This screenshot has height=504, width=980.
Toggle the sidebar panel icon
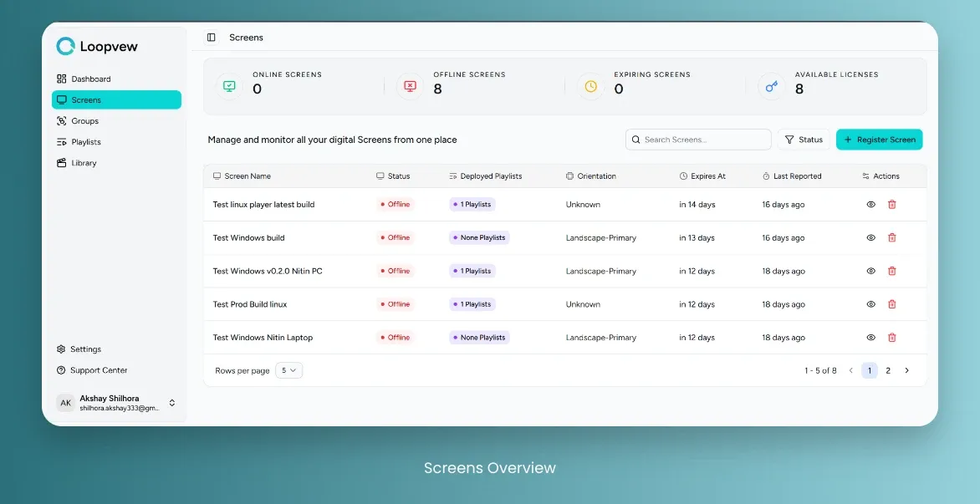[212, 38]
